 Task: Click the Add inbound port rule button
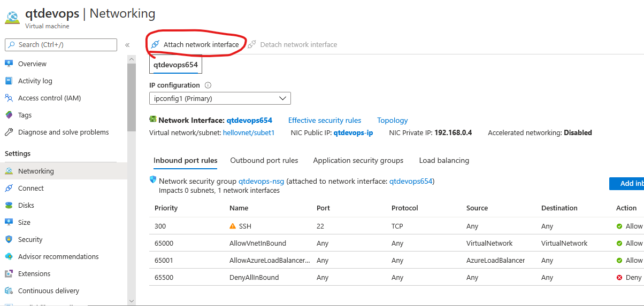626,183
